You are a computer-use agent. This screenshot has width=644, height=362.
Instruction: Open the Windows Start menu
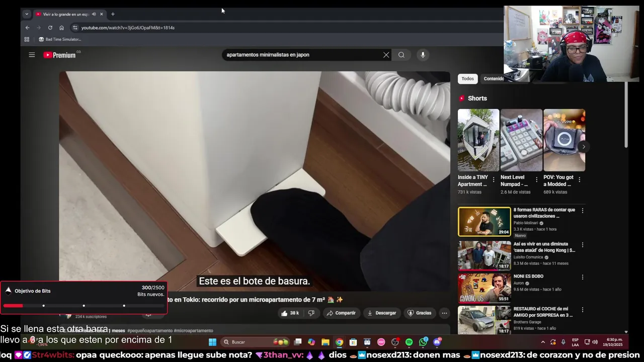(x=212, y=342)
